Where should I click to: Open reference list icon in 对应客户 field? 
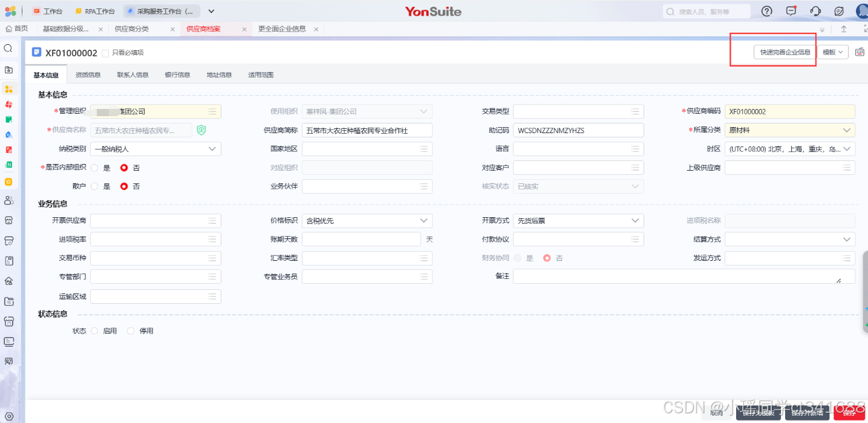coord(635,168)
